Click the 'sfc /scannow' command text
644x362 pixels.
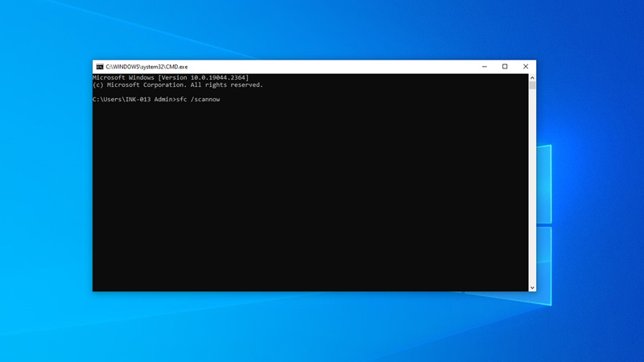198,99
